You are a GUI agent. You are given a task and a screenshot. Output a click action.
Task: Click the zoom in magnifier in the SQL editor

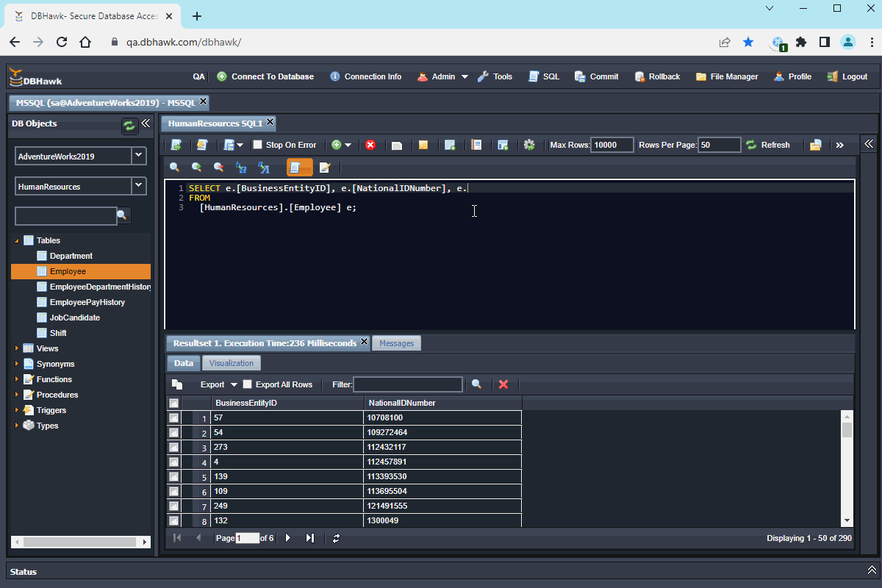tap(197, 168)
